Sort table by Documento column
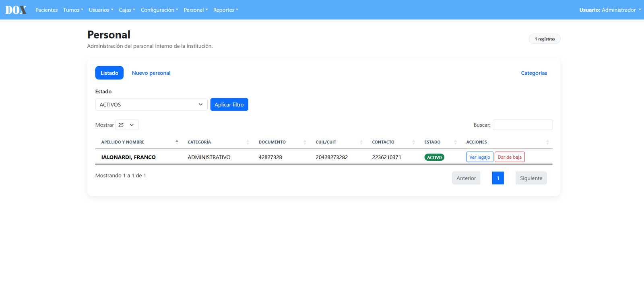This screenshot has width=644, height=305. coord(282,142)
